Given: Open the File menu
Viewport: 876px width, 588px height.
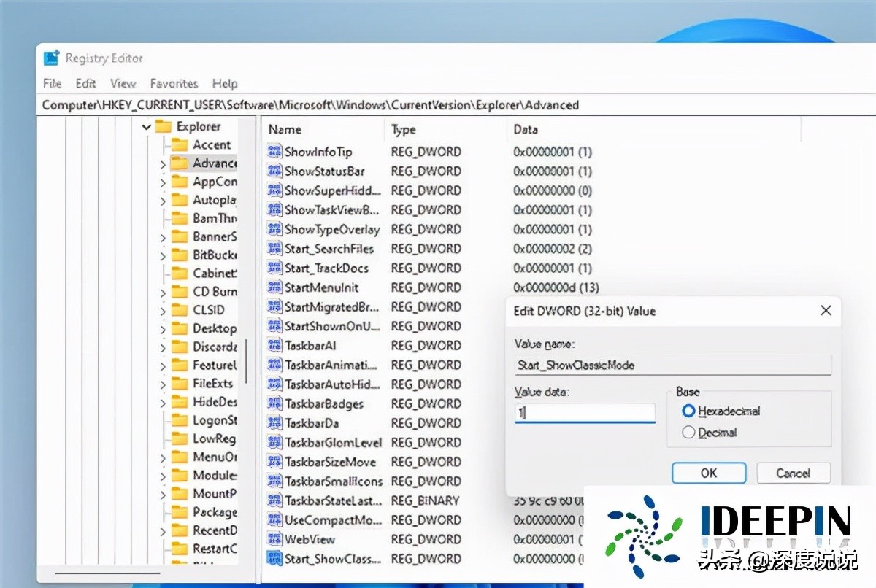Looking at the screenshot, I should coord(52,83).
